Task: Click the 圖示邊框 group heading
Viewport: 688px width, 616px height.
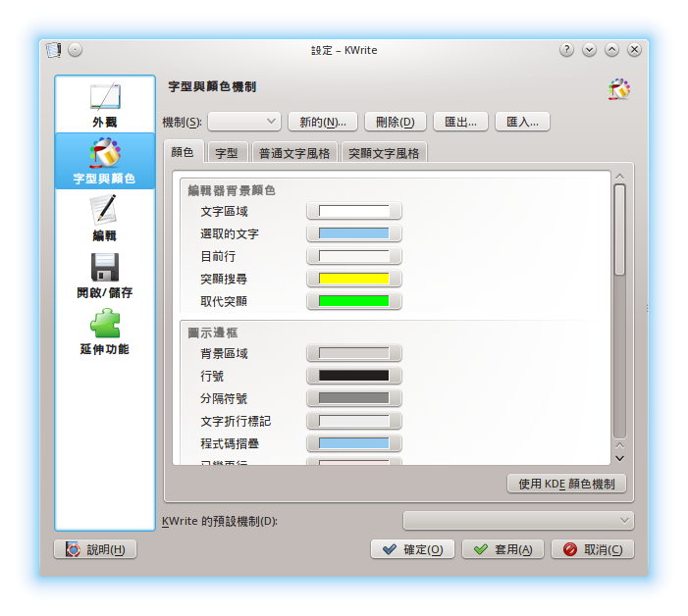Action: (x=213, y=333)
